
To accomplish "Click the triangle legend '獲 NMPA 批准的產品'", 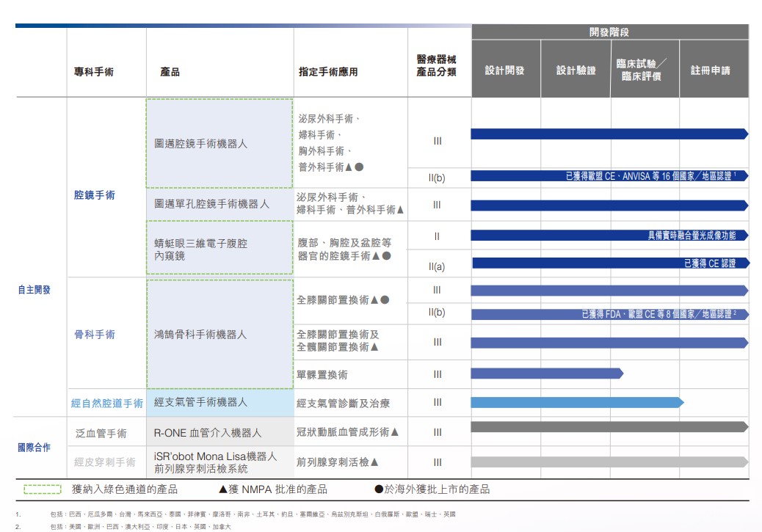I will tap(273, 489).
